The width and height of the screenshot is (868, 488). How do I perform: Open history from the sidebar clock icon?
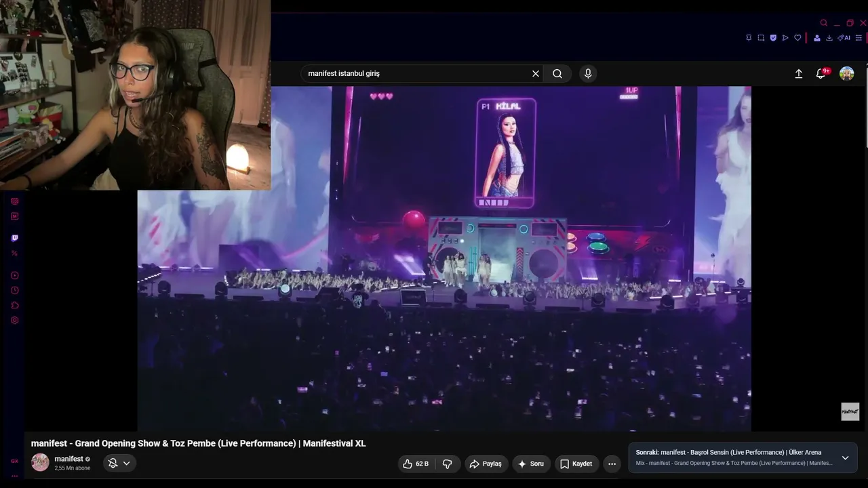15,290
